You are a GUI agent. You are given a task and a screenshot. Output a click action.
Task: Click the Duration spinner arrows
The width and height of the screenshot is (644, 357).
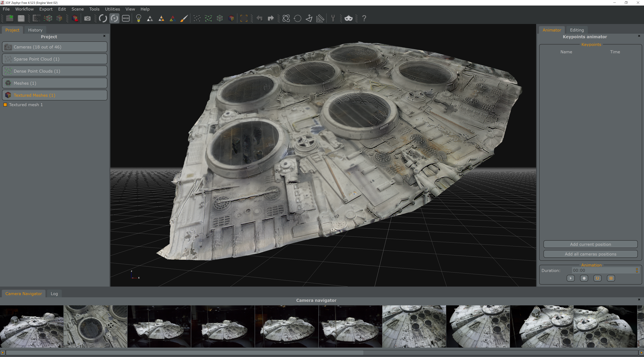(x=637, y=270)
